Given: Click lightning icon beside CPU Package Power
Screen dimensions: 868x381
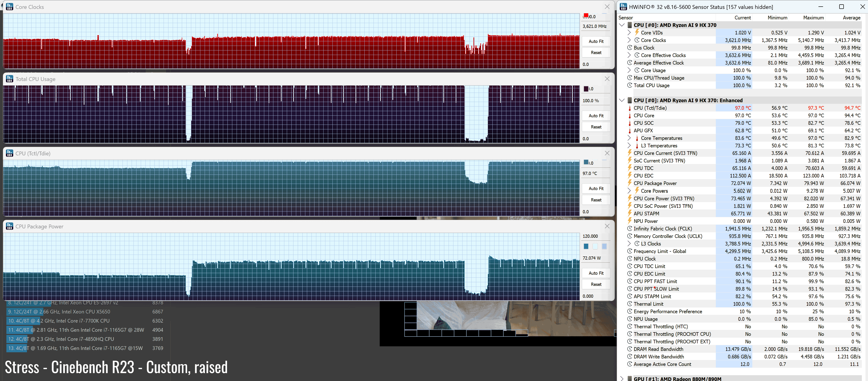Looking at the screenshot, I should click(629, 183).
